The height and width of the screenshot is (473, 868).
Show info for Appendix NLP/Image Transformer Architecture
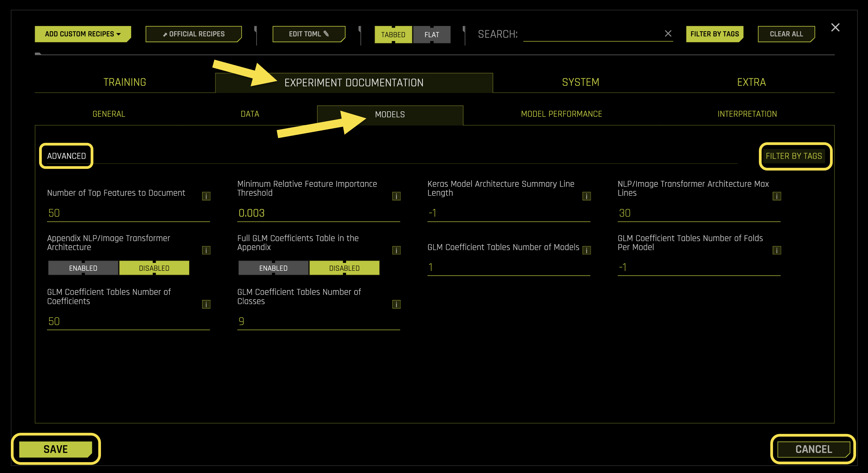click(206, 251)
